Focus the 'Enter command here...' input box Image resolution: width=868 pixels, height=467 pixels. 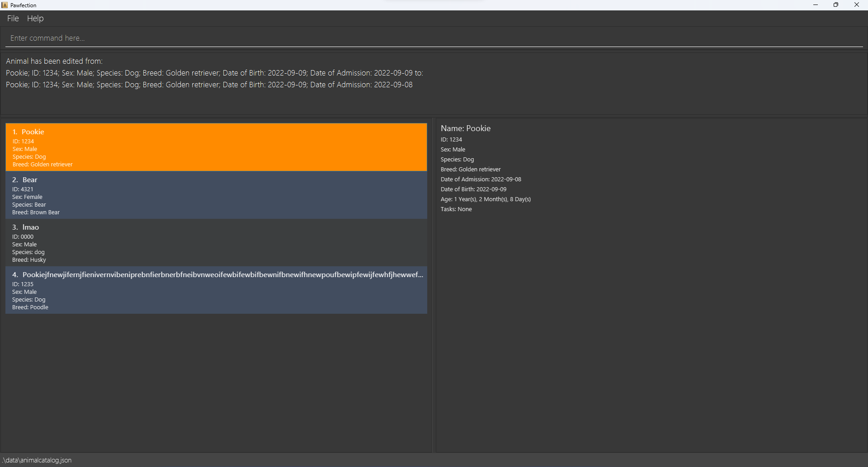(x=434, y=38)
